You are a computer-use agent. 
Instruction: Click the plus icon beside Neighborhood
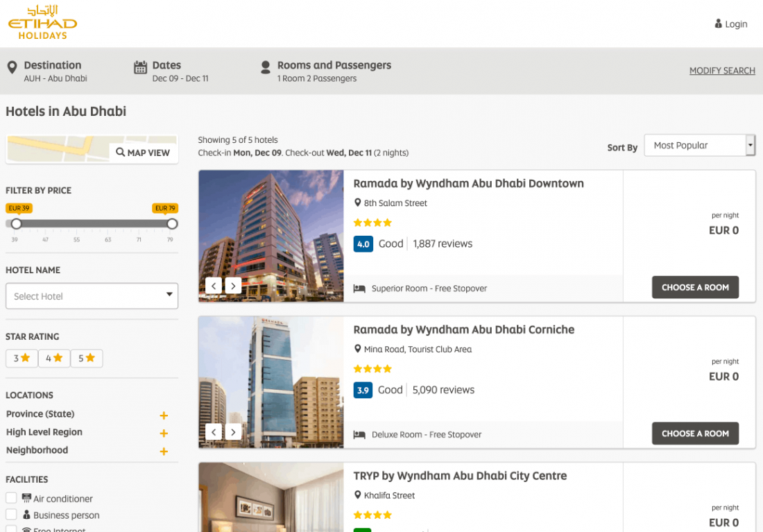164,452
